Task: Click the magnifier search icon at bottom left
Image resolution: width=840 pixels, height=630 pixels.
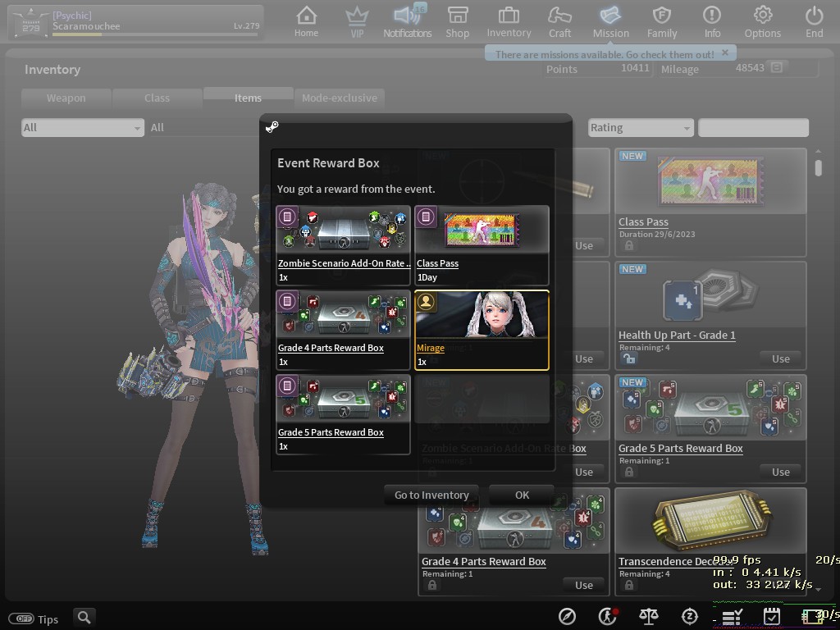Action: click(x=84, y=617)
